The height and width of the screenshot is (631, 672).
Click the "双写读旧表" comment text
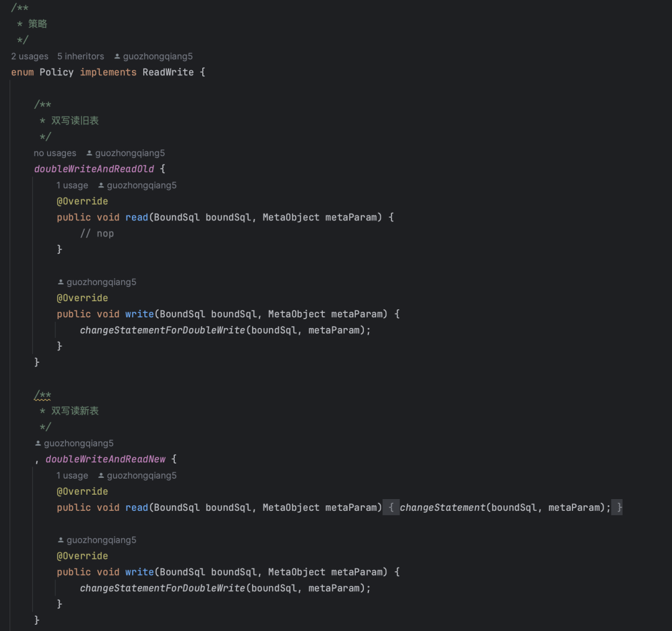click(75, 121)
